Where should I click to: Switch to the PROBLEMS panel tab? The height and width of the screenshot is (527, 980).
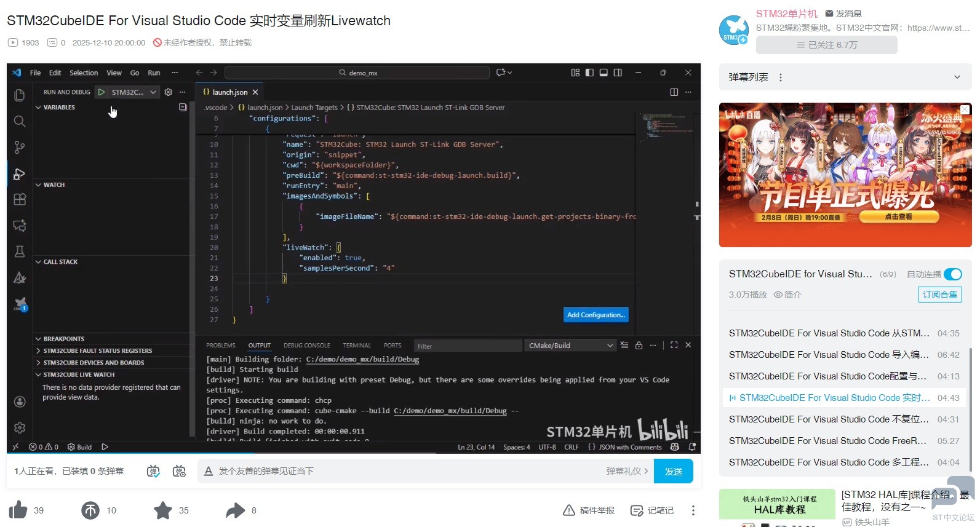pyautogui.click(x=221, y=346)
